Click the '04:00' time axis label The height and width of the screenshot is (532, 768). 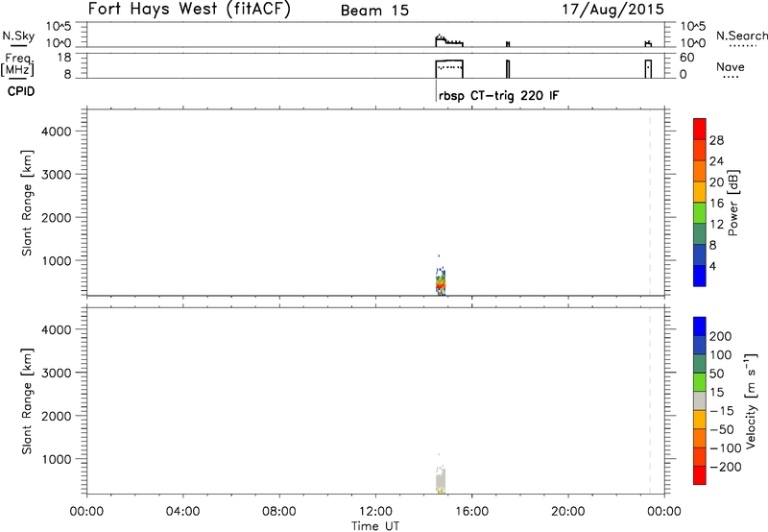point(183,511)
